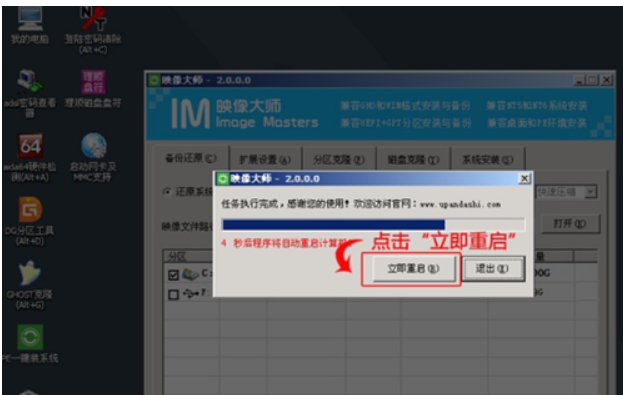
Task: Close the 映像大师 completion dialog
Action: [x=524, y=179]
